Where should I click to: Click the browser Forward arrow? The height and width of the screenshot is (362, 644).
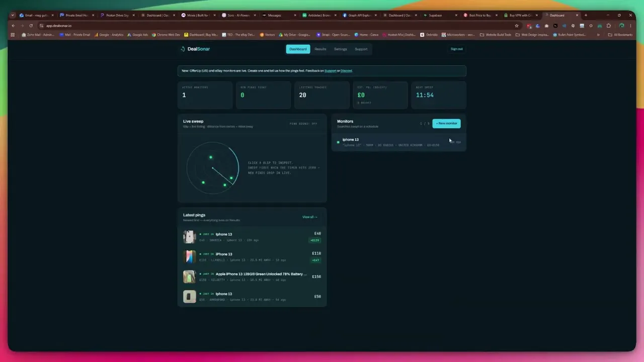tap(22, 26)
